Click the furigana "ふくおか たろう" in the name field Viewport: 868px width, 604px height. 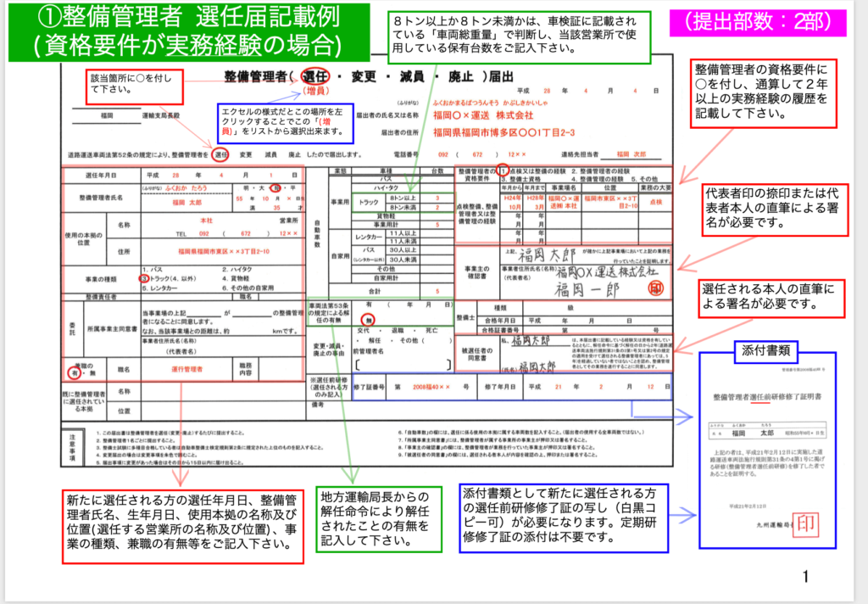(186, 188)
